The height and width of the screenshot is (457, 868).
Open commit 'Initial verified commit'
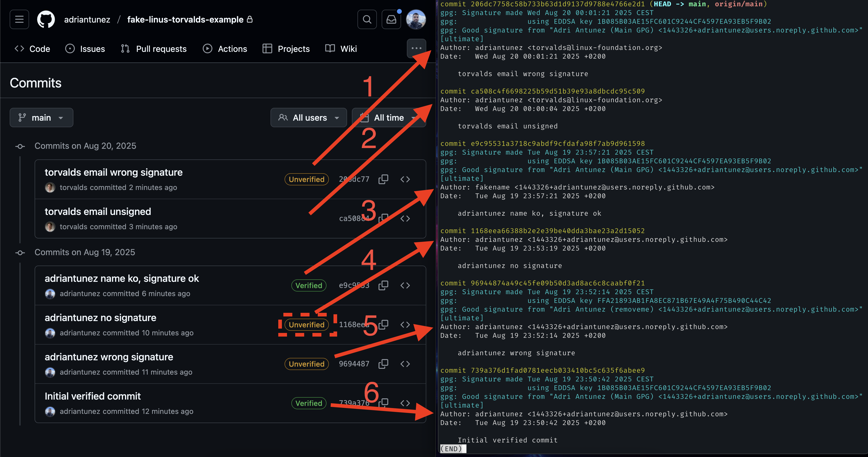coord(93,396)
